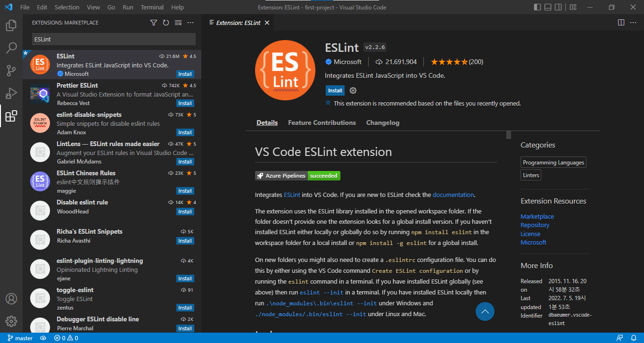Click the split editor right icon
The image size is (644, 343).
[x=621, y=23]
